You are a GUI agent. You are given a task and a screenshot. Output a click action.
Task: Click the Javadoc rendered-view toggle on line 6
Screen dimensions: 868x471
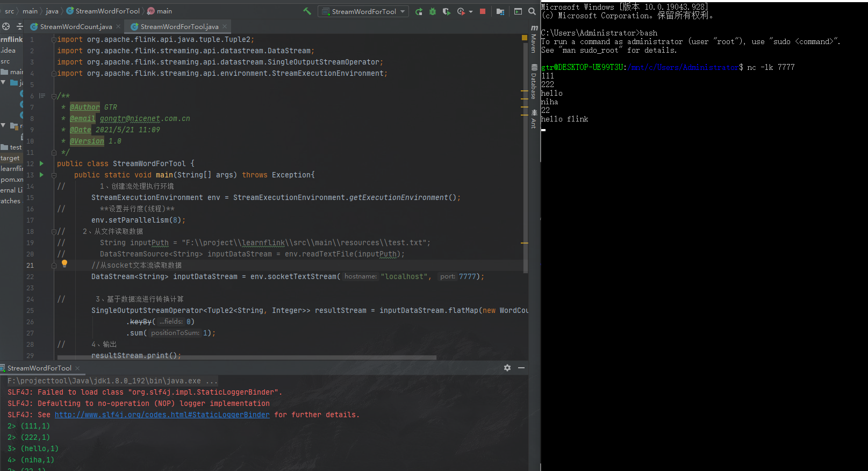[x=42, y=96]
